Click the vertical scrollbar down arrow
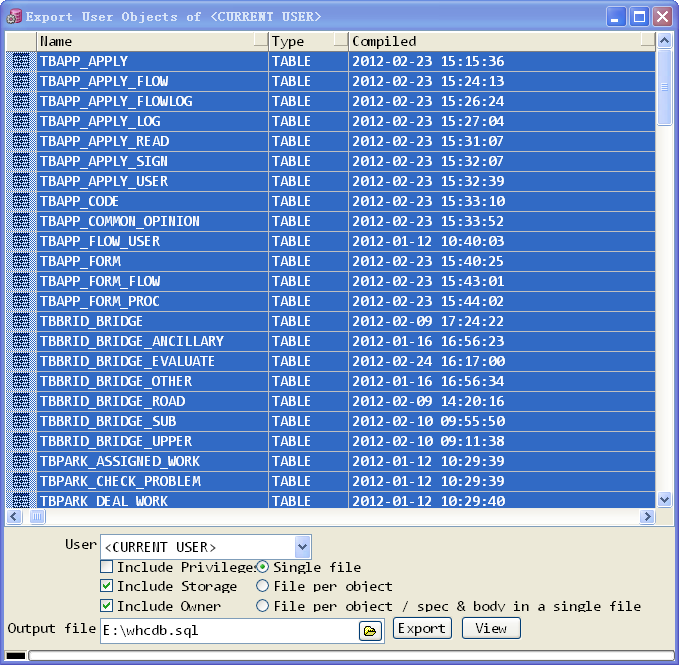The height and width of the screenshot is (665, 679). pyautogui.click(x=664, y=500)
